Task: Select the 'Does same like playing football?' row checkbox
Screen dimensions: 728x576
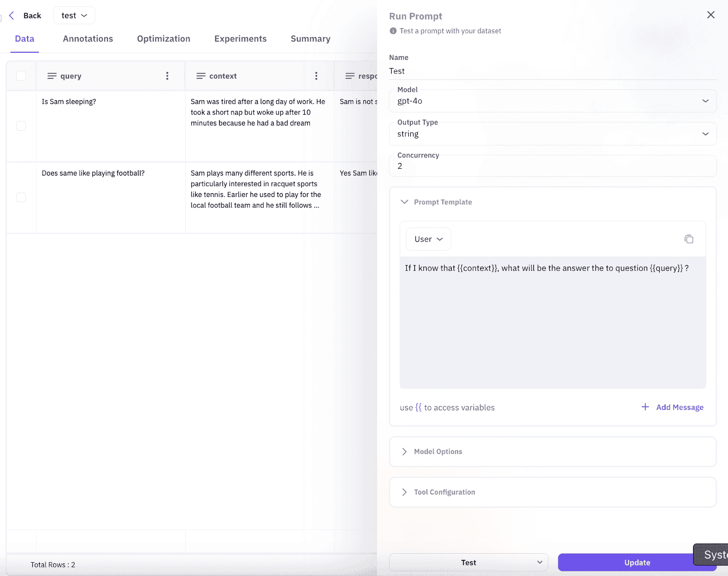Action: (21, 197)
